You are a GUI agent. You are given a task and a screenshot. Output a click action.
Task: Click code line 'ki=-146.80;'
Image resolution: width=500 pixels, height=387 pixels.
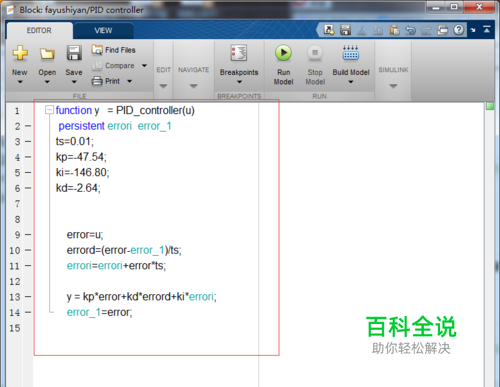82,173
